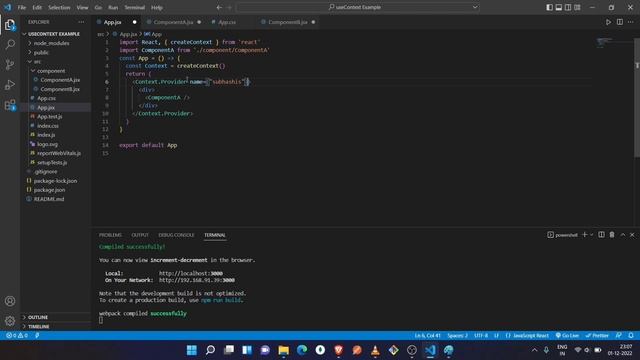This screenshot has width=640, height=360.
Task: Open the Explorer view in activity bar
Action: pyautogui.click(x=10, y=25)
